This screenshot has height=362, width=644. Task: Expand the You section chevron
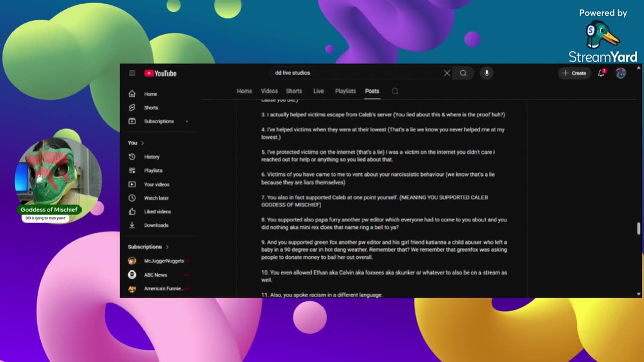[x=142, y=143]
